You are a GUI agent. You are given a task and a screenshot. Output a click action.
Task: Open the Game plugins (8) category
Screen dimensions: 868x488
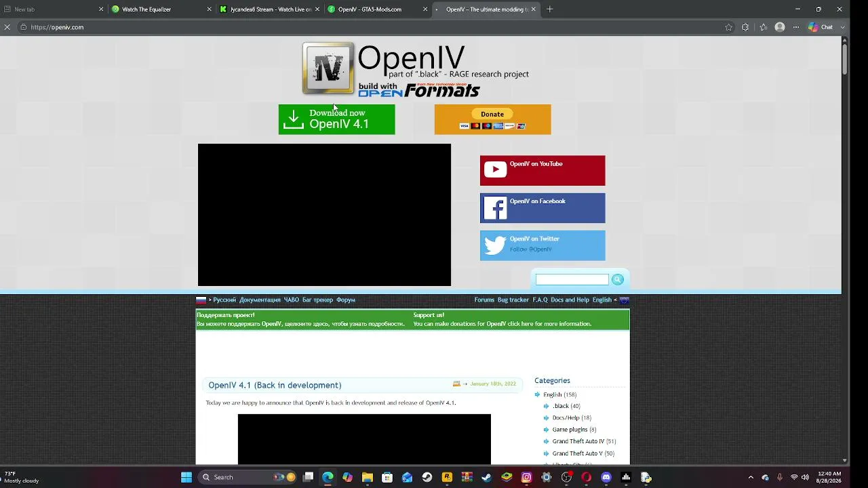pyautogui.click(x=574, y=429)
